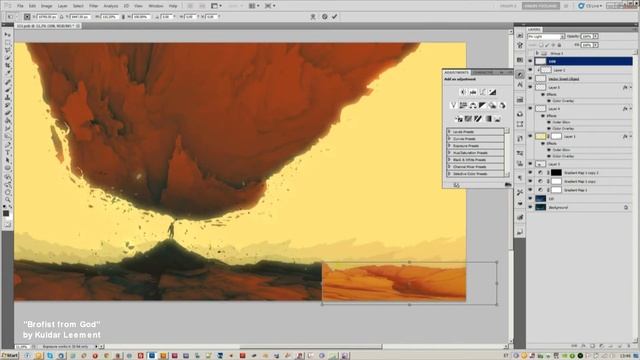Open the Character panel from the dock
Image resolution: width=640 pixels, height=360 pixels.
point(520,85)
